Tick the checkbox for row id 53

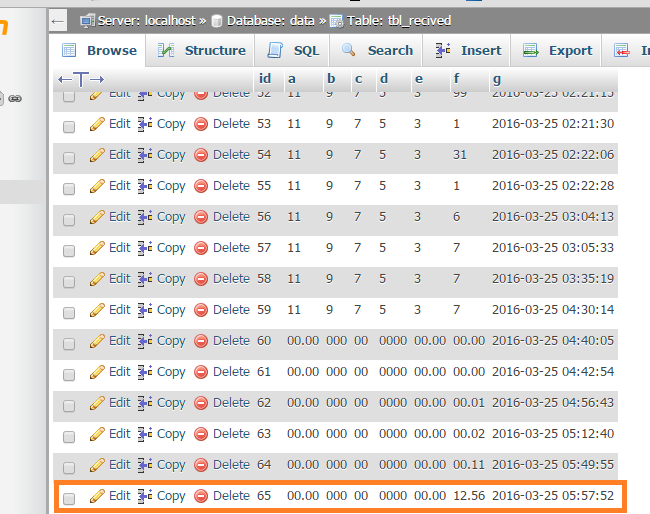coord(69,126)
